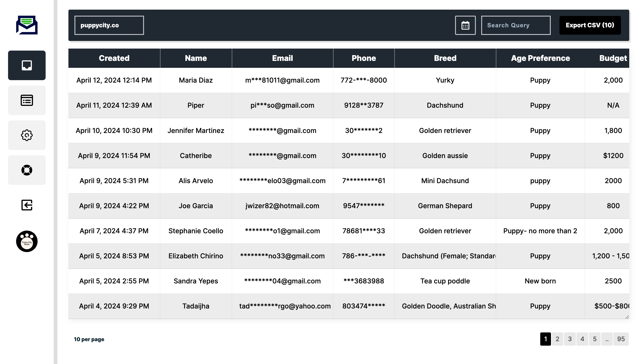
Task: Open the support lifebuoy icon
Action: [27, 170]
